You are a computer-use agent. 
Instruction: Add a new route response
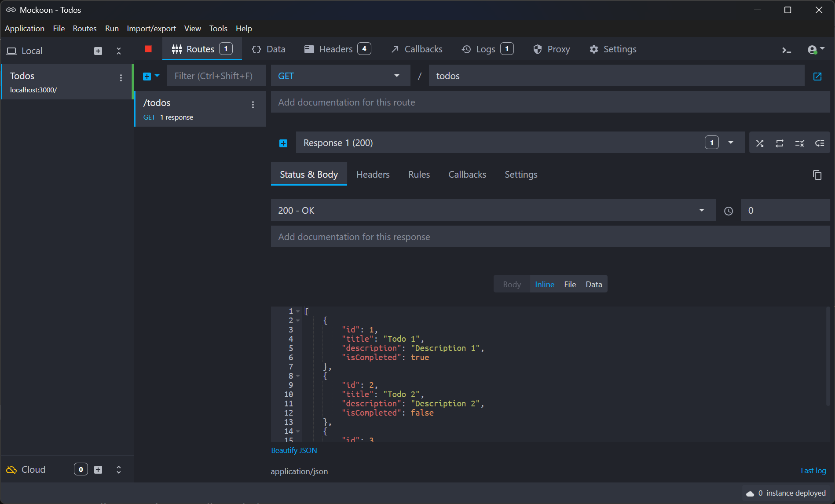(283, 143)
